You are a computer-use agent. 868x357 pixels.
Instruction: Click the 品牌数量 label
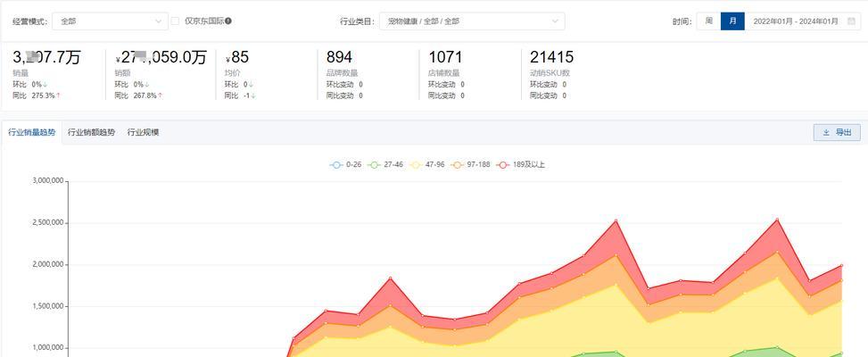pyautogui.click(x=342, y=73)
